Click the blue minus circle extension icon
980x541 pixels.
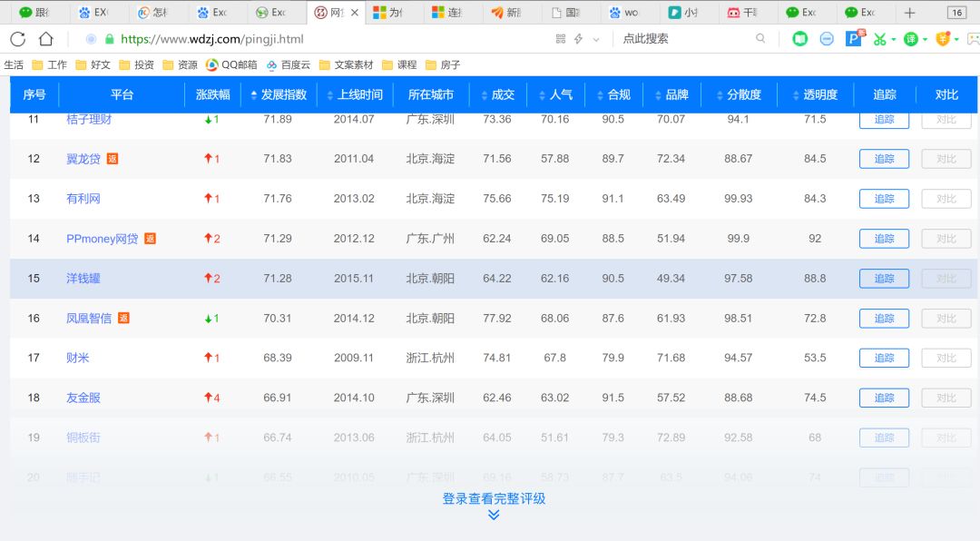pos(827,39)
